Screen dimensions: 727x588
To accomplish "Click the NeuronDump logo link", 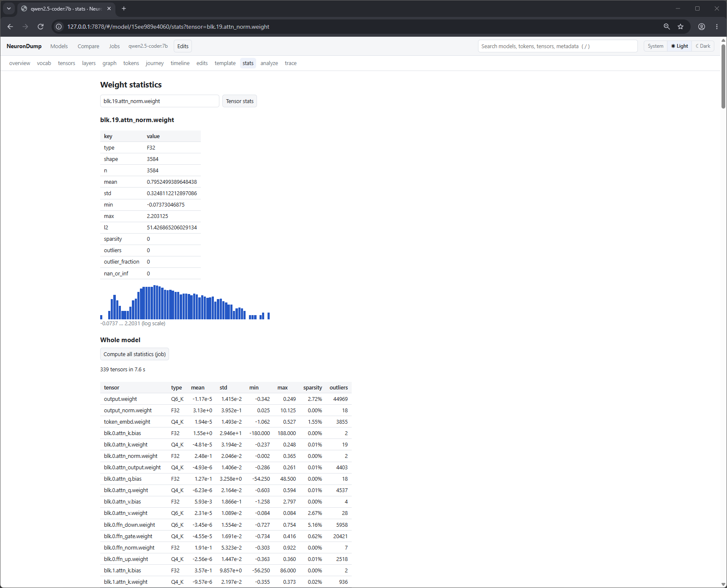I will 24,46.
